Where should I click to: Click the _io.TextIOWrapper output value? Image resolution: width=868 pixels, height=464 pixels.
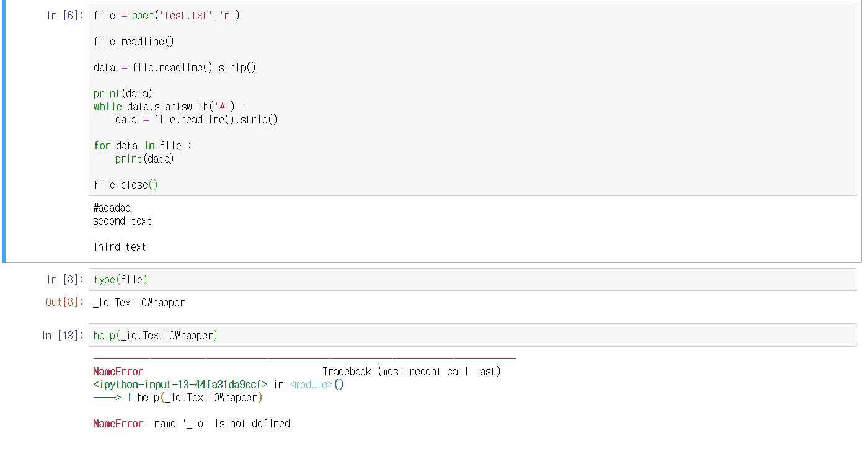[x=139, y=303]
